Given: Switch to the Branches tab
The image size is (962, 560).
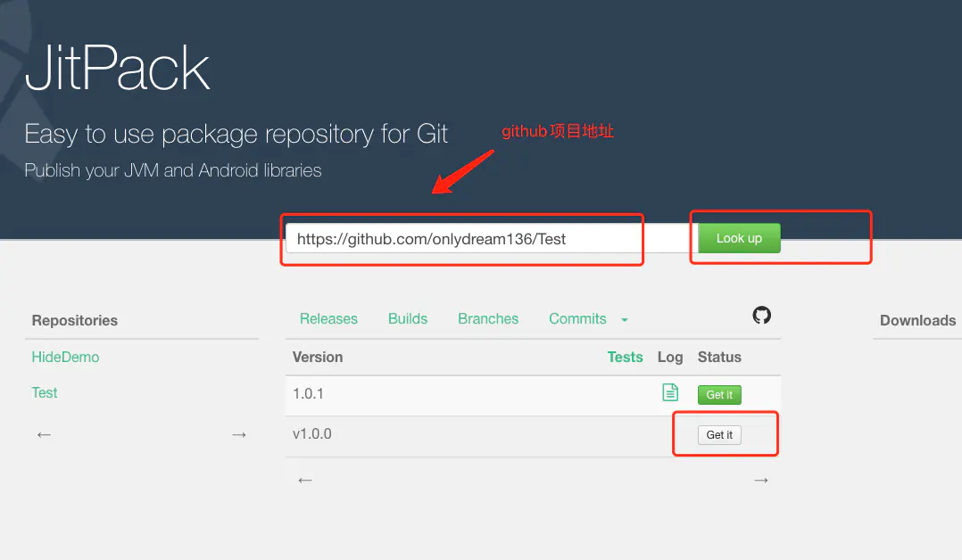Looking at the screenshot, I should coord(488,319).
